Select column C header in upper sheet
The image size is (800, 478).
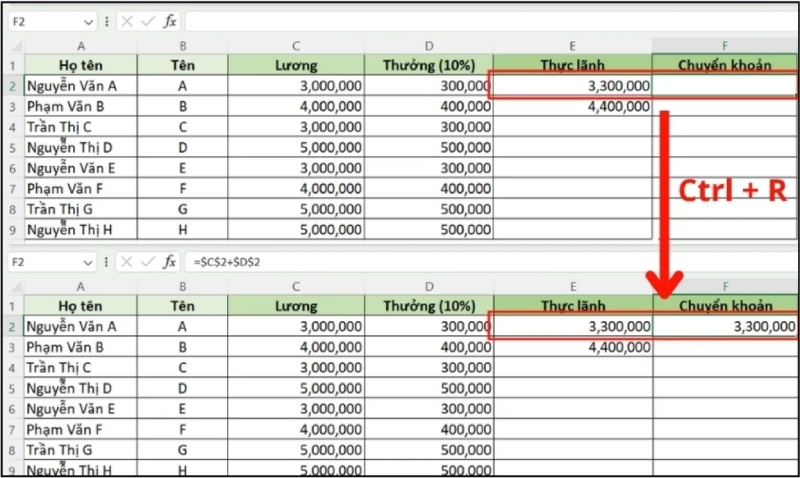[x=297, y=45]
